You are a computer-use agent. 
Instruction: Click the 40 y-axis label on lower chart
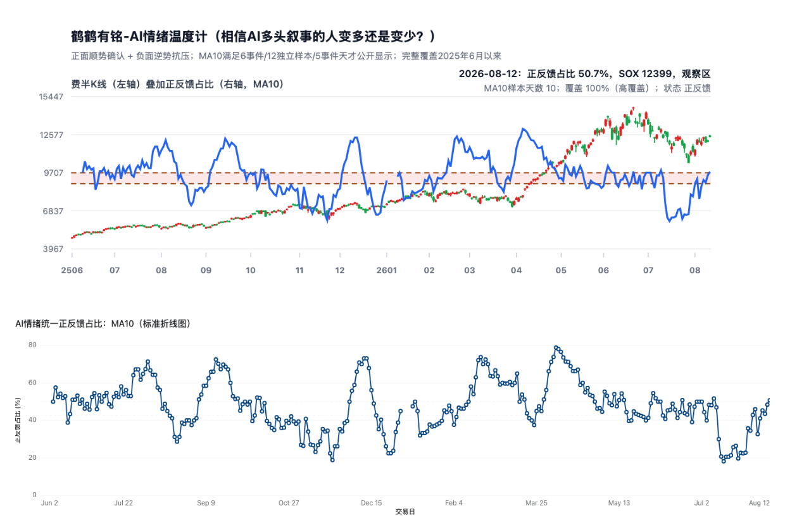[33, 420]
